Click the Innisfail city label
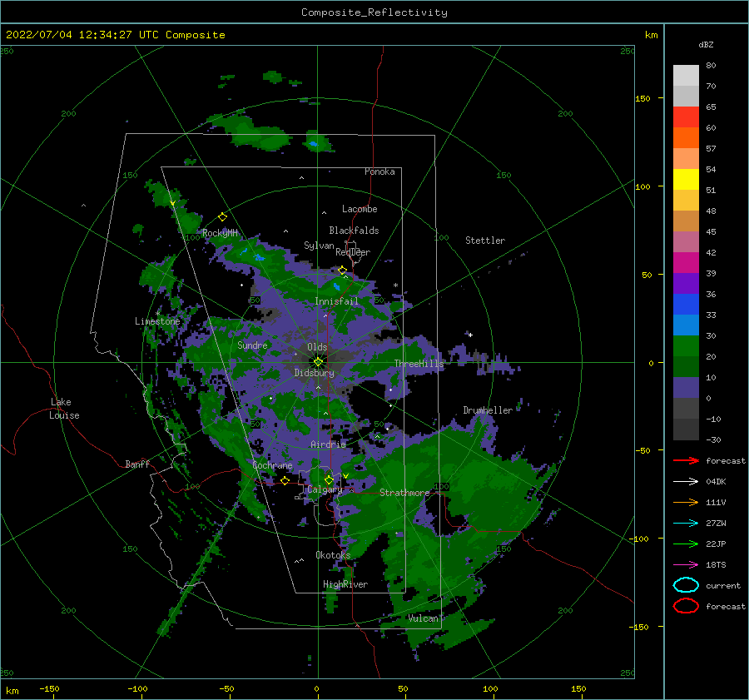This screenshot has height=700, width=749. tap(336, 301)
